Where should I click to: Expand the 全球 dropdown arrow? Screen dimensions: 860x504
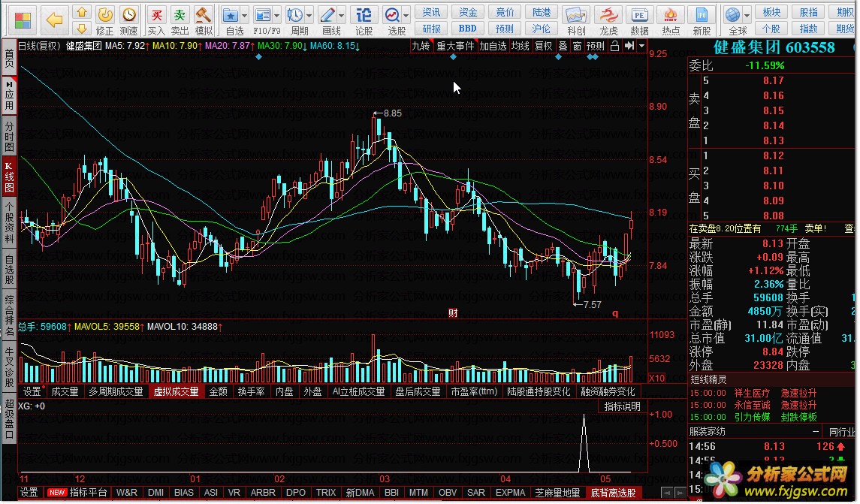pyautogui.click(x=747, y=15)
